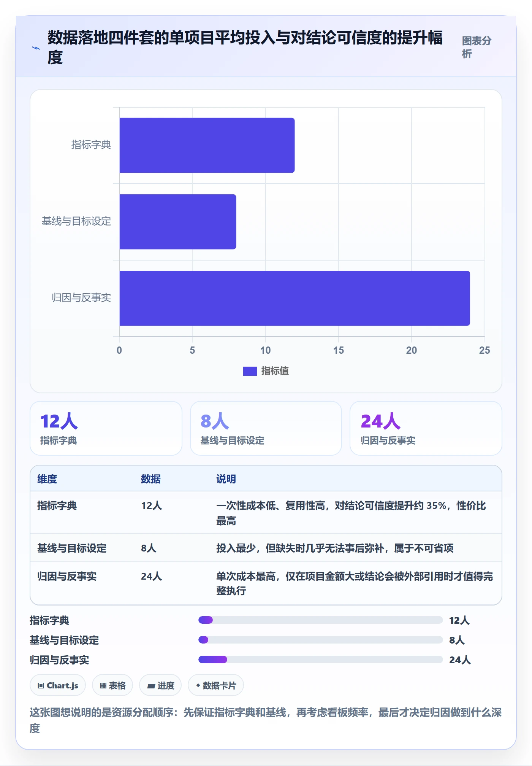Click the Chart.js chip
Viewport: 532px width, 766px height.
pos(58,685)
